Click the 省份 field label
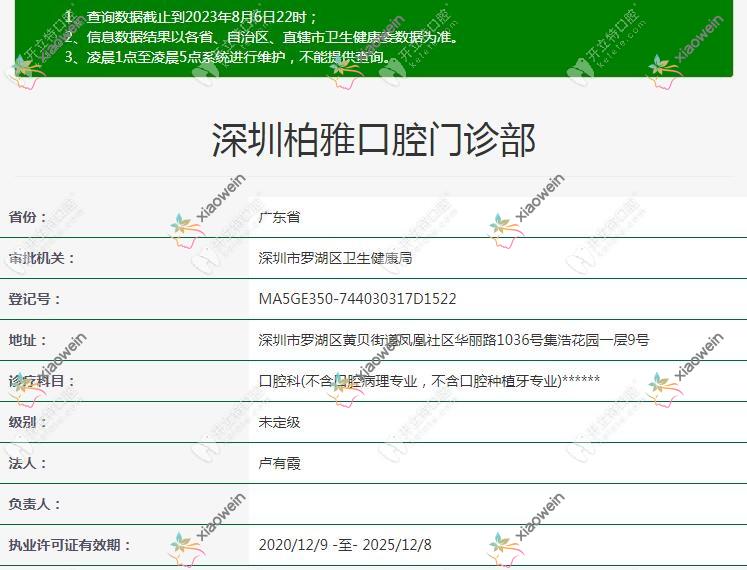 click(28, 217)
